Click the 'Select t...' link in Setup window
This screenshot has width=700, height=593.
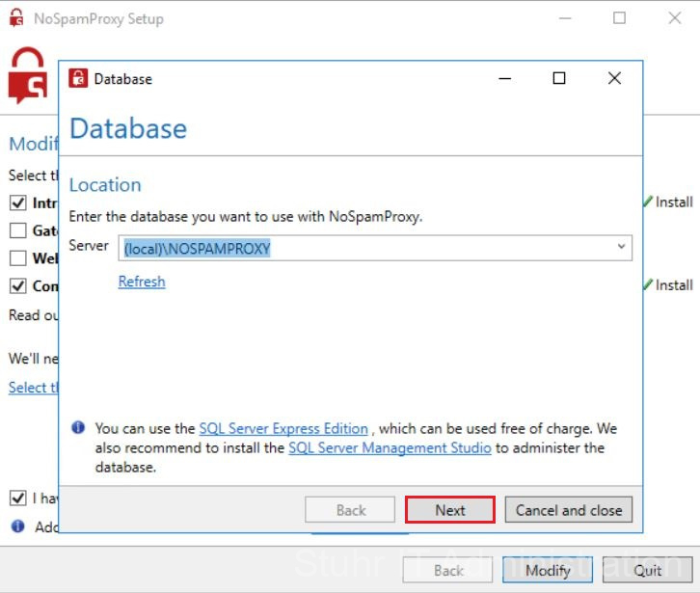[34, 388]
